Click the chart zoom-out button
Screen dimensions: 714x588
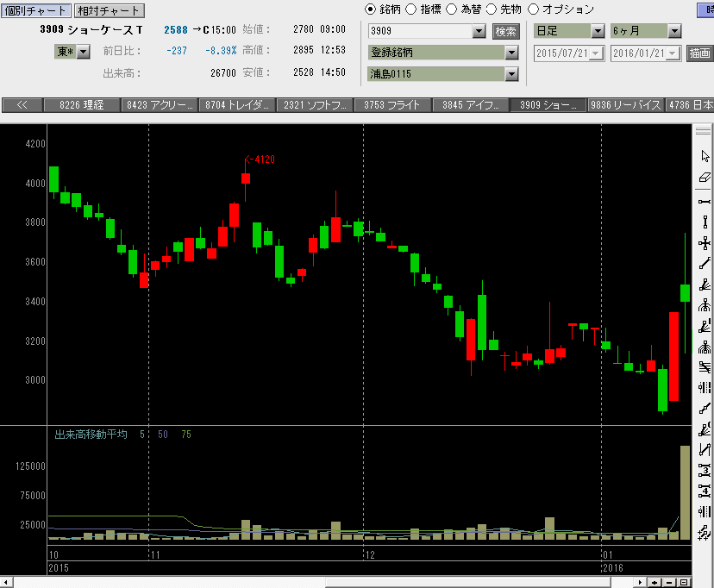point(669,582)
